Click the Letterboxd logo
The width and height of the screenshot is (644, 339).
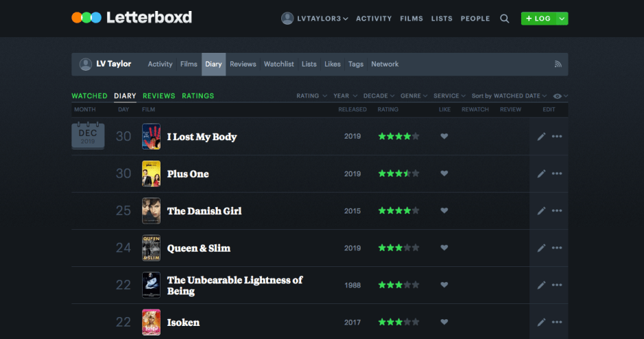tap(132, 18)
